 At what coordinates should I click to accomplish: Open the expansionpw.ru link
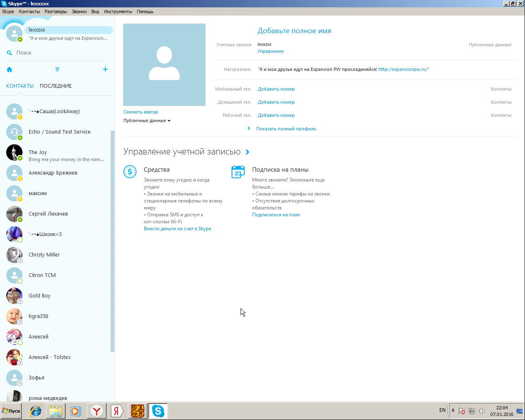[x=403, y=70]
